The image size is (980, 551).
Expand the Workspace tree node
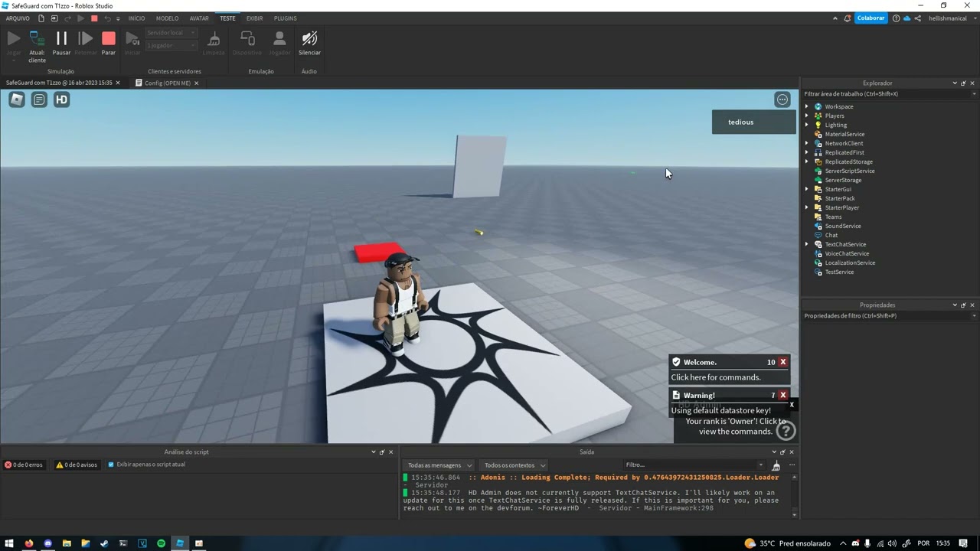click(807, 106)
